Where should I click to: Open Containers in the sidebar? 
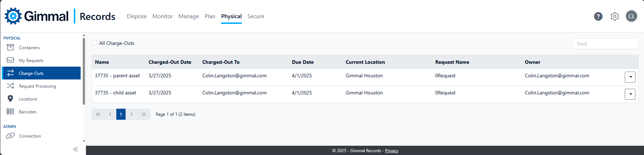(41, 47)
